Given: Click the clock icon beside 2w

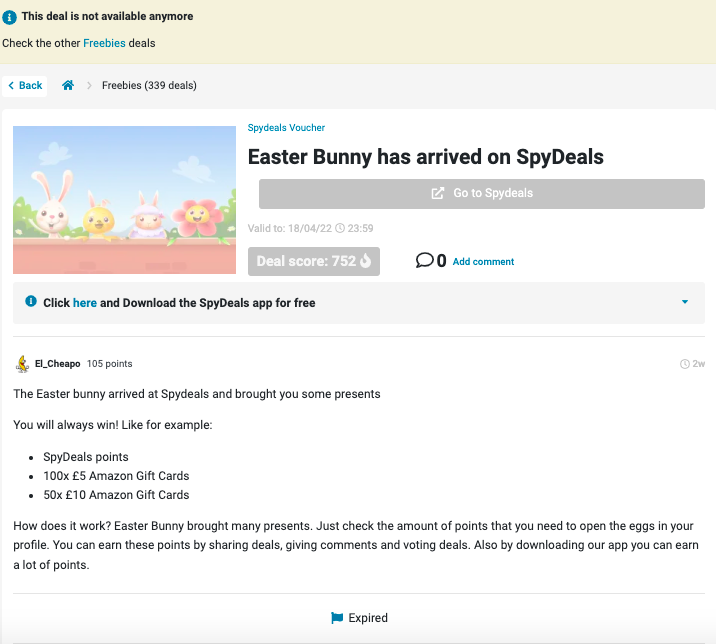Looking at the screenshot, I should (684, 364).
